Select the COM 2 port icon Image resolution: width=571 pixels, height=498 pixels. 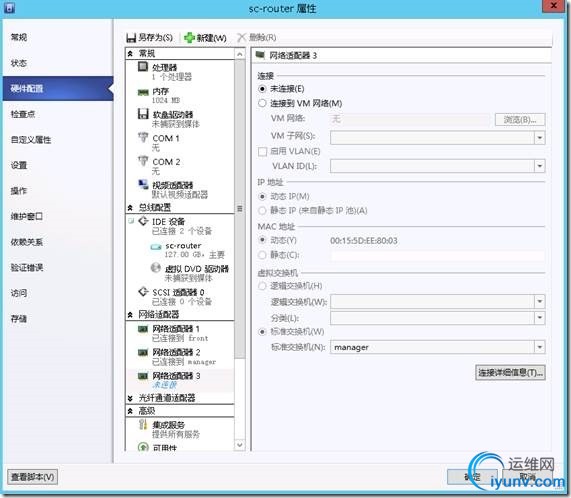click(143, 161)
